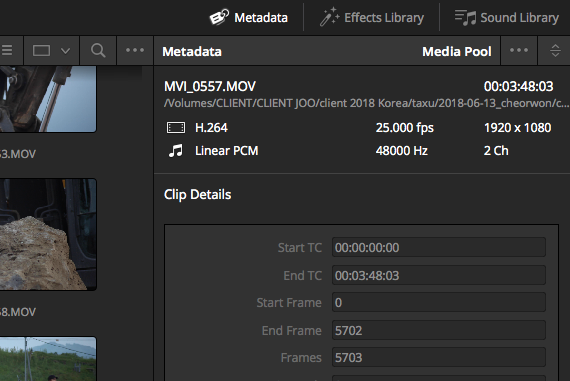Click the Clip Details heading

197,194
